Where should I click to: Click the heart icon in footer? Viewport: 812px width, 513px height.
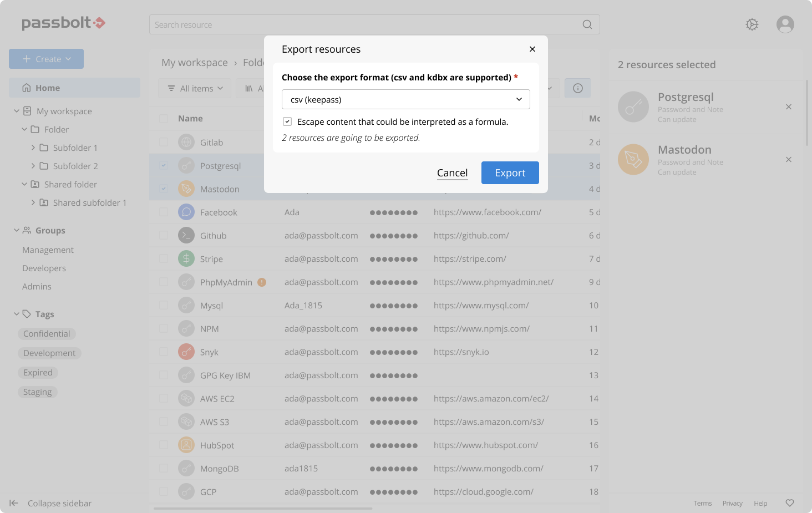point(790,503)
